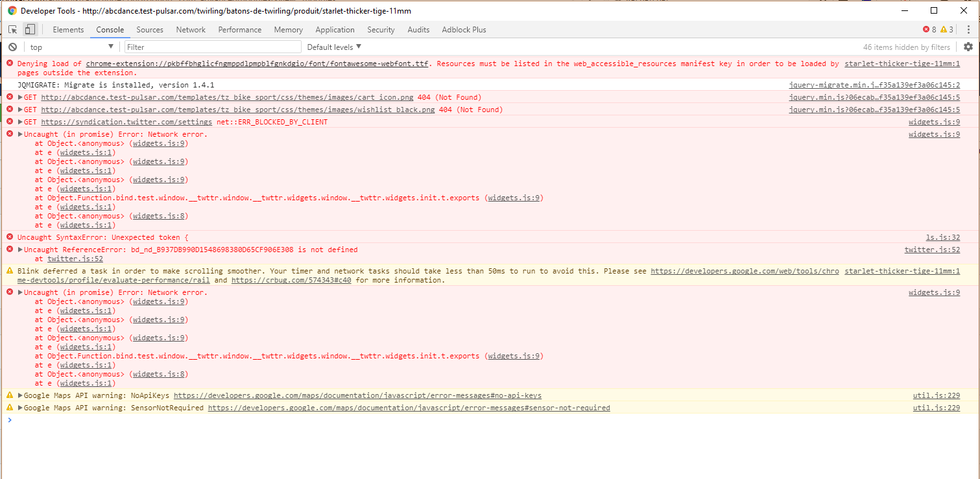Open the DevTools three-dot customize menu

click(x=968, y=30)
